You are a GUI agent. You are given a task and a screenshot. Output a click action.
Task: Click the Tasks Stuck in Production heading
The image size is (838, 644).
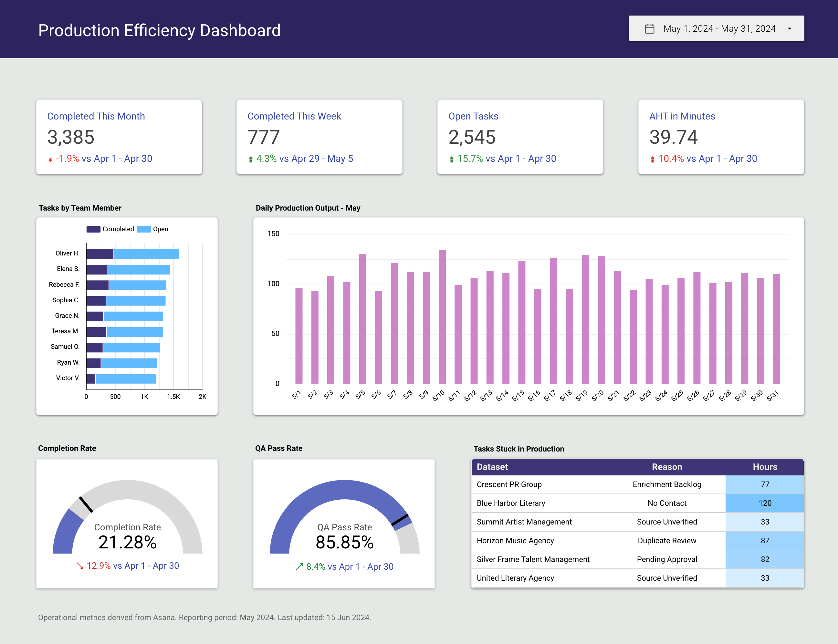519,449
